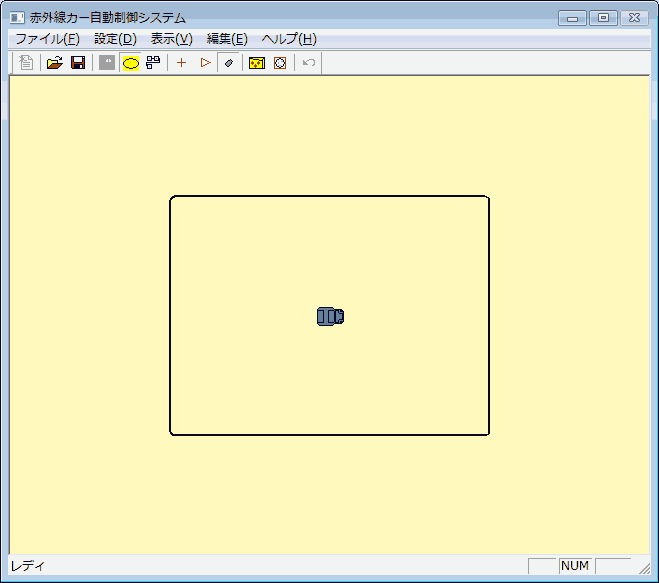The height and width of the screenshot is (583, 659).
Task: Click the resize grip at window corner
Action: coord(644,569)
